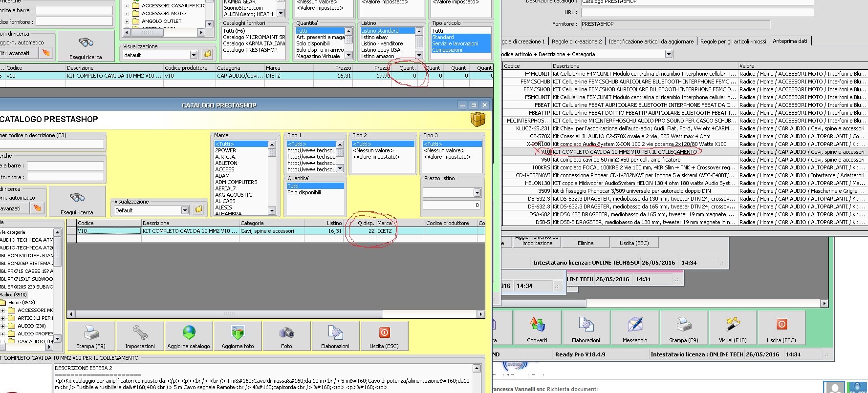Click the URL input field
This screenshot has height=393, width=868.
[697, 13]
